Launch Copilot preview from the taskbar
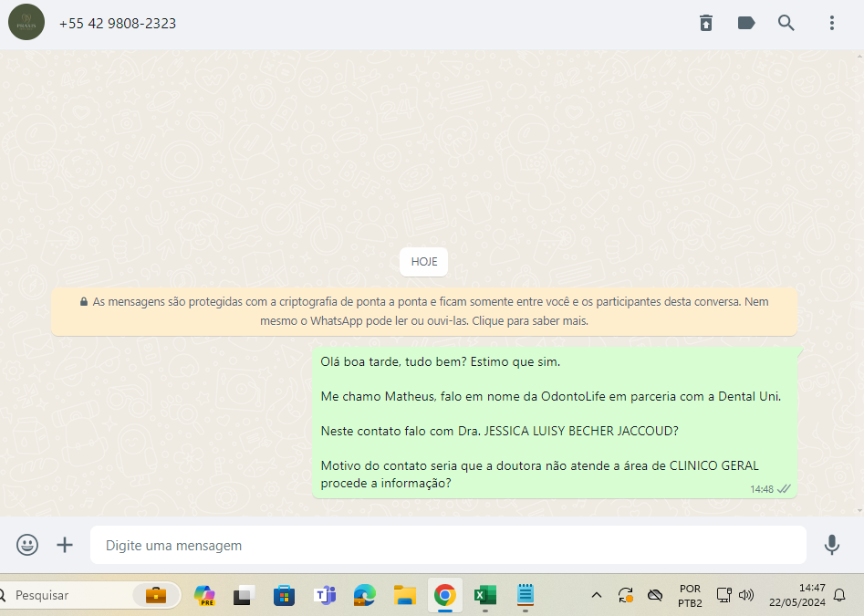The height and width of the screenshot is (616, 864). pyautogui.click(x=204, y=596)
